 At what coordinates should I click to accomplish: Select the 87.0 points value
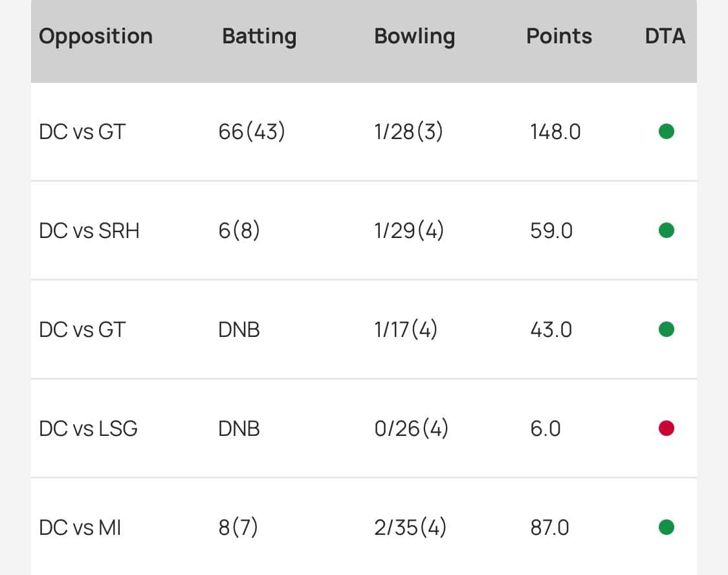pyautogui.click(x=549, y=528)
